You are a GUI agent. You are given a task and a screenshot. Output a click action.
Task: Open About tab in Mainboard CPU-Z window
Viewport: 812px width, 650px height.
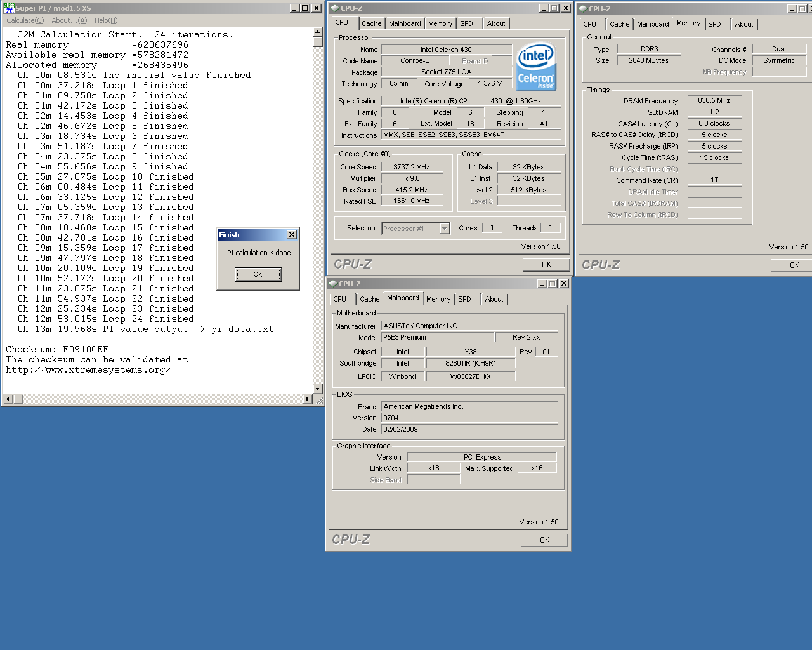coord(494,299)
